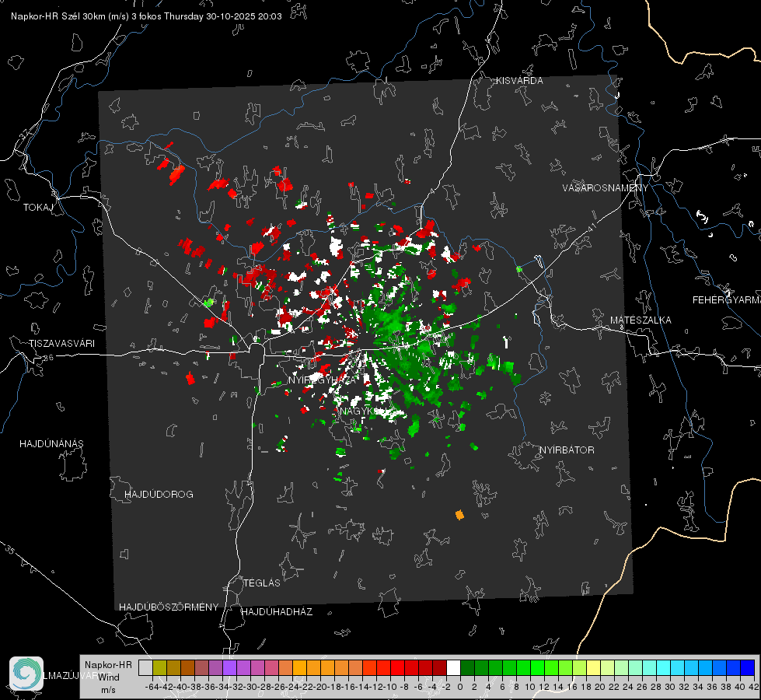
Task: Click the isolated orange radar echo
Action: tap(459, 515)
